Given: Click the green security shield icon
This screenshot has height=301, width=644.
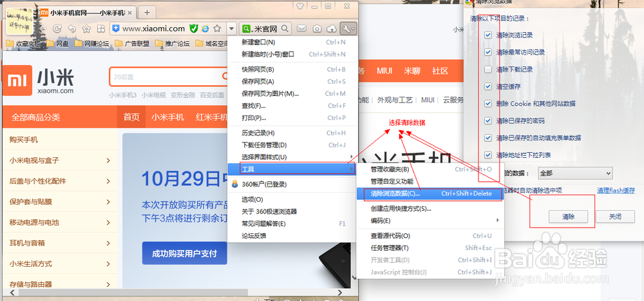Looking at the screenshot, I should pyautogui.click(x=194, y=28).
